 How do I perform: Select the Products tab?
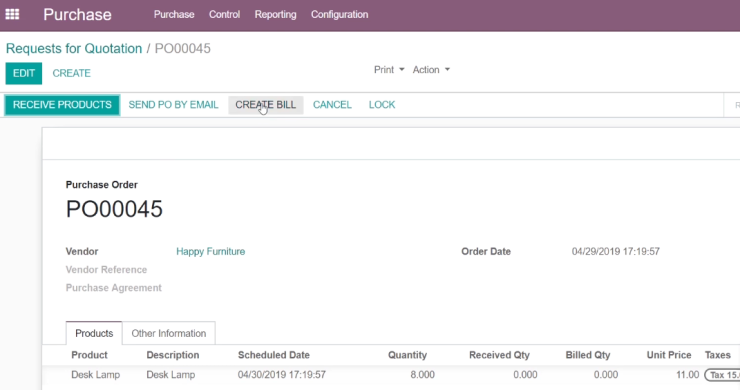(94, 333)
